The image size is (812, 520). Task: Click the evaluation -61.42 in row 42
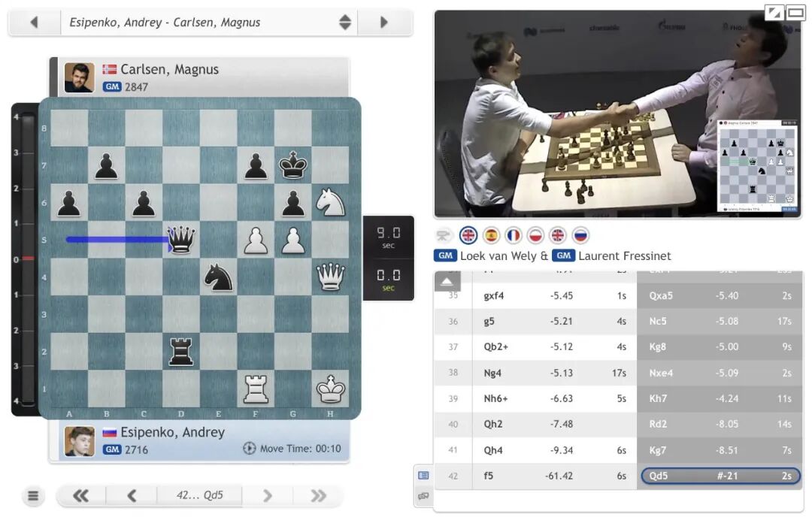click(x=559, y=476)
